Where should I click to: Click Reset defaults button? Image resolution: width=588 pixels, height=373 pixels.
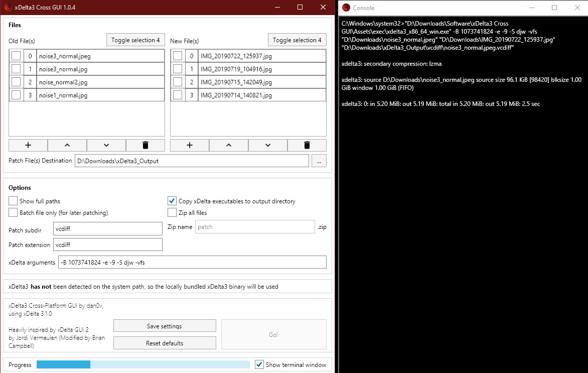pyautogui.click(x=165, y=343)
